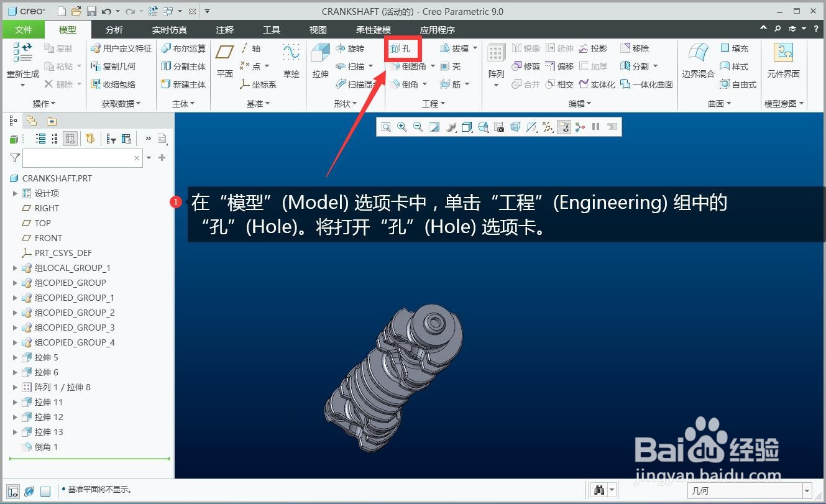Toggle model tree panel display in status bar

tap(13, 491)
